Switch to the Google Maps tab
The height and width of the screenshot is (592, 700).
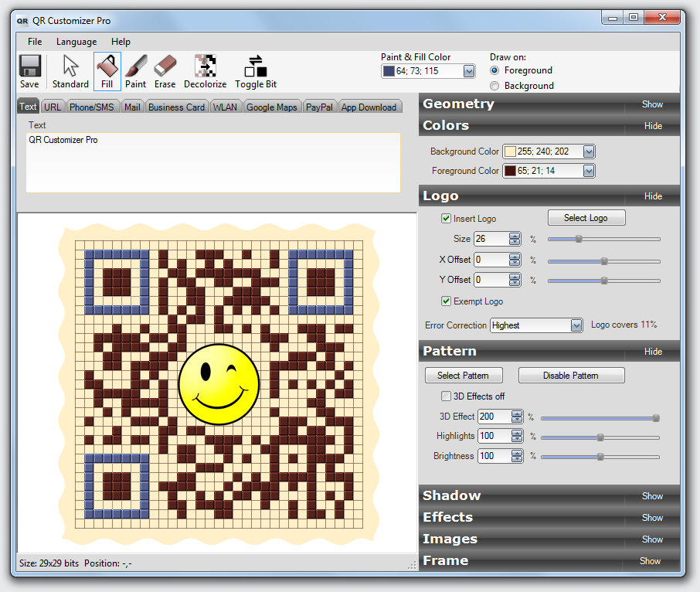click(x=272, y=107)
